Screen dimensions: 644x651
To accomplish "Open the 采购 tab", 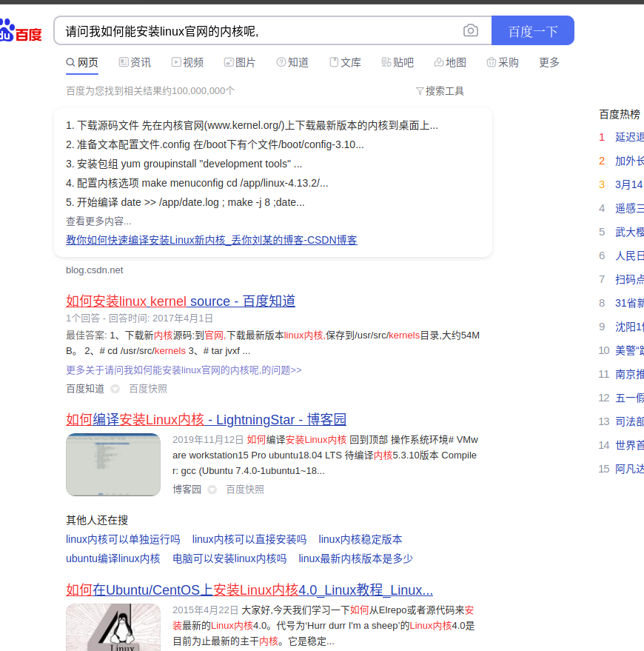I will click(x=503, y=62).
